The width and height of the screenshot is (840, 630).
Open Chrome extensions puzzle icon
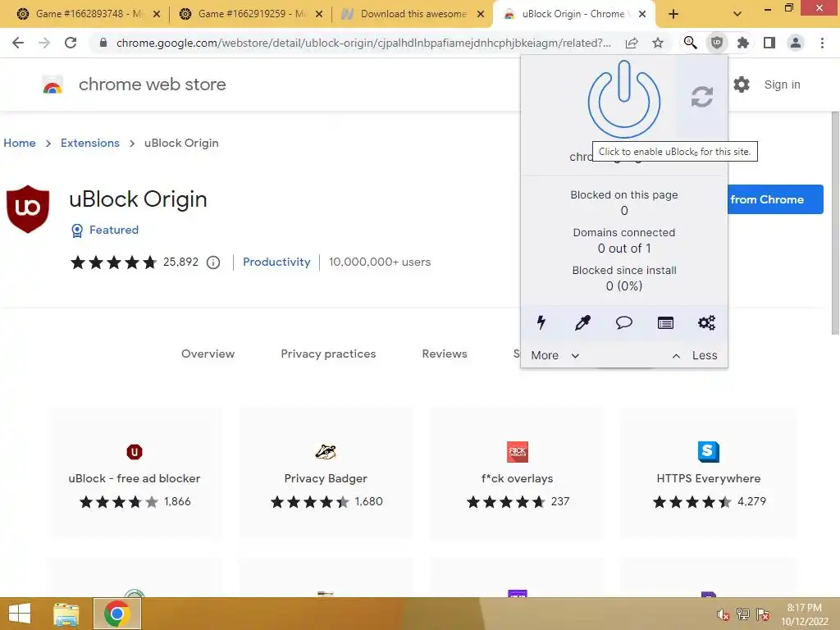pos(742,43)
